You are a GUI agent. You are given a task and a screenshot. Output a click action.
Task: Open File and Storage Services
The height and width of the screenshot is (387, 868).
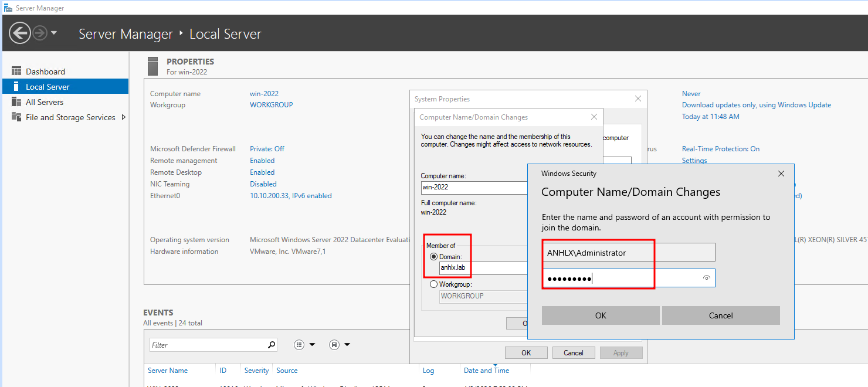pyautogui.click(x=70, y=117)
